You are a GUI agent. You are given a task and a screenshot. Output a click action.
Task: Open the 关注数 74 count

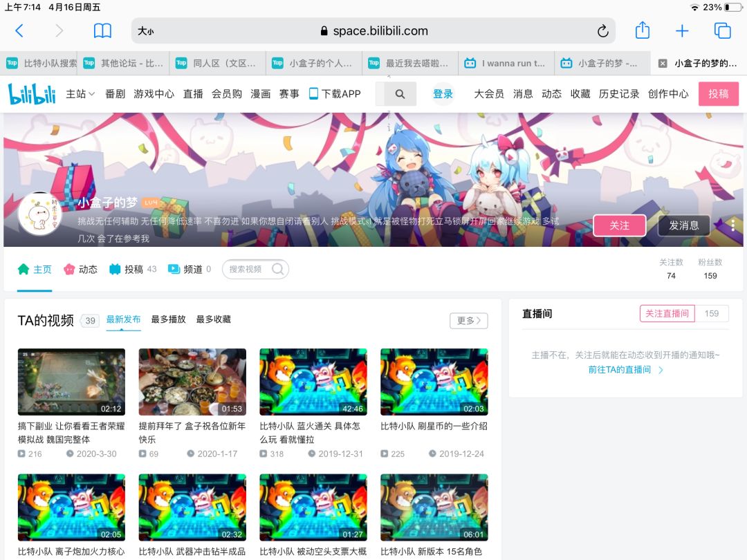(x=671, y=268)
